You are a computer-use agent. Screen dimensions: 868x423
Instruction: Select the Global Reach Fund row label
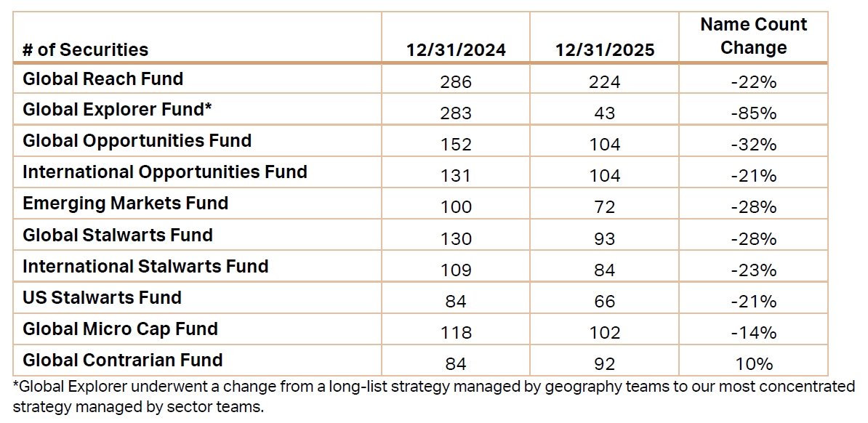[x=103, y=78]
